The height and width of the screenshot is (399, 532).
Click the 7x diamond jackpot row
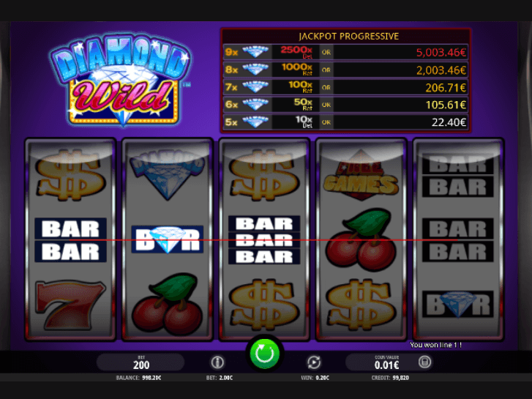[x=345, y=87]
